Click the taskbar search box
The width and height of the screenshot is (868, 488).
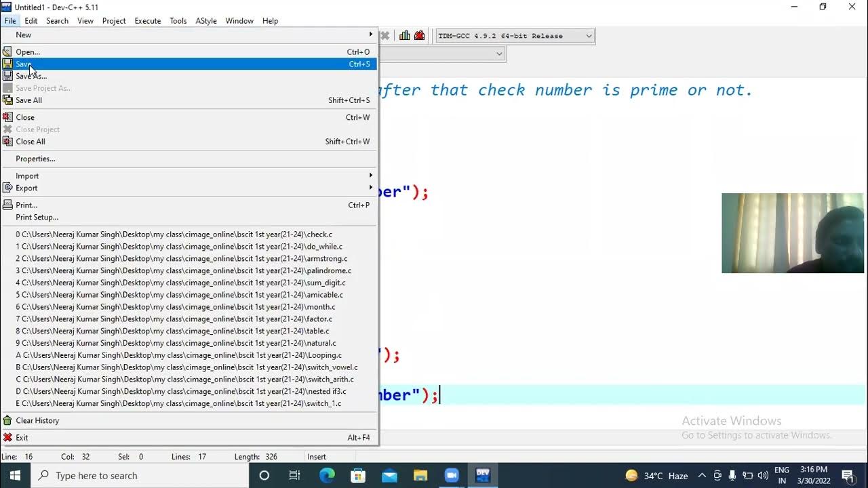point(140,476)
